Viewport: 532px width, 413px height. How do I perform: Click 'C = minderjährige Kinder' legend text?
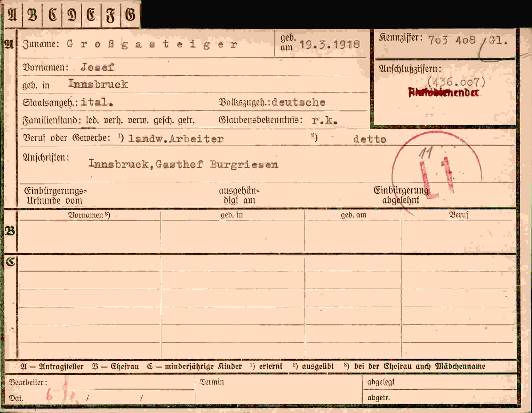pyautogui.click(x=194, y=367)
